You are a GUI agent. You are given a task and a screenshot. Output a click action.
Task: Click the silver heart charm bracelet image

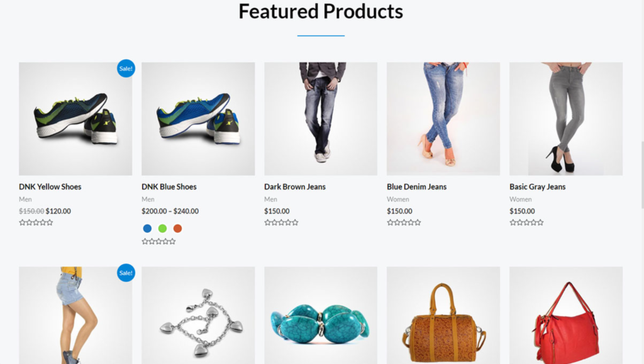coord(198,315)
